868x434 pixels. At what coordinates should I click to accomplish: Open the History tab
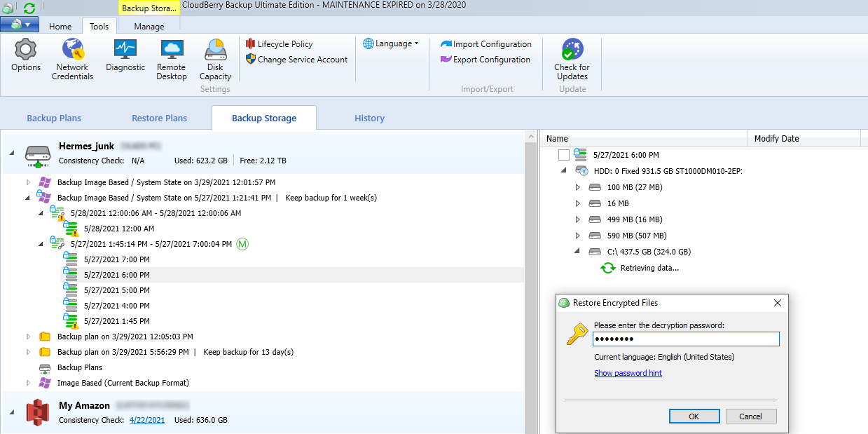[x=369, y=118]
